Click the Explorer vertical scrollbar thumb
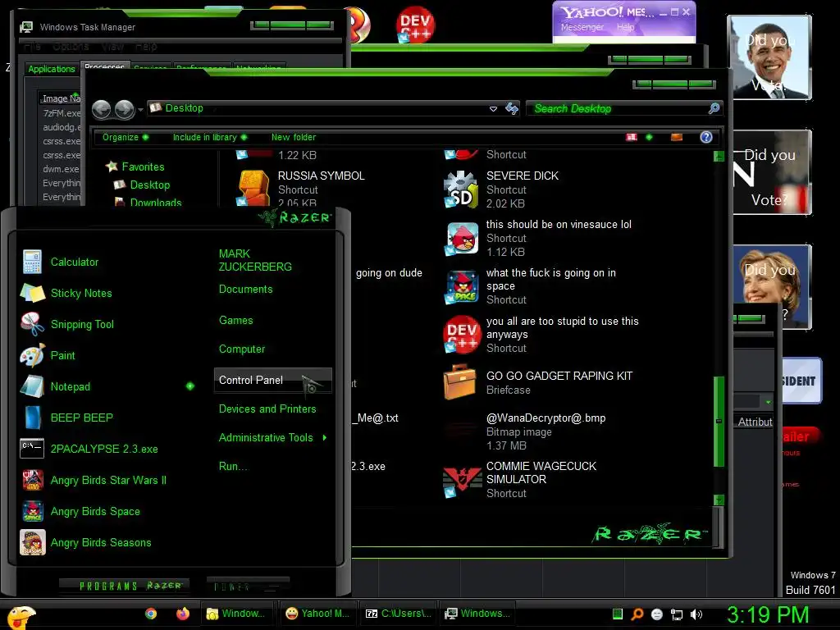This screenshot has width=840, height=630. [x=719, y=422]
